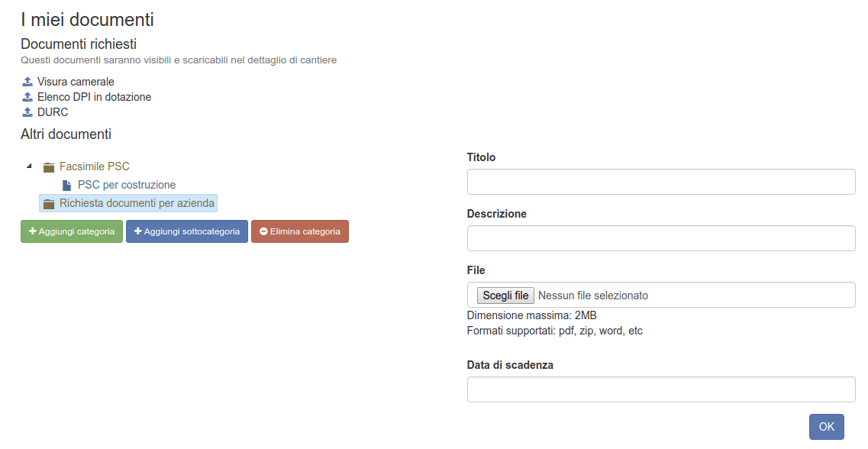Confirm the form with OK button
Image resolution: width=868 pixels, height=449 pixels.
click(x=827, y=427)
